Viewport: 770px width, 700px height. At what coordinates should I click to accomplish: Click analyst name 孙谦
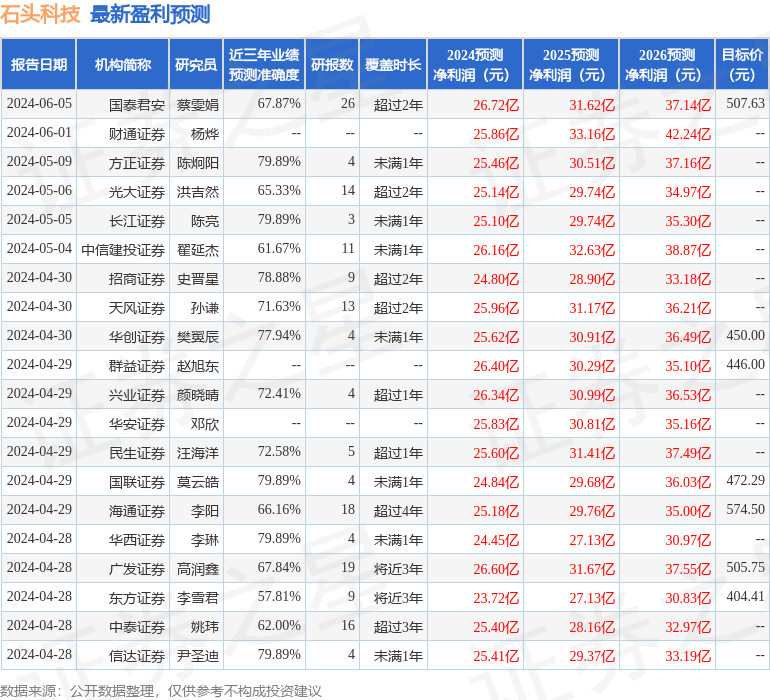(205, 308)
